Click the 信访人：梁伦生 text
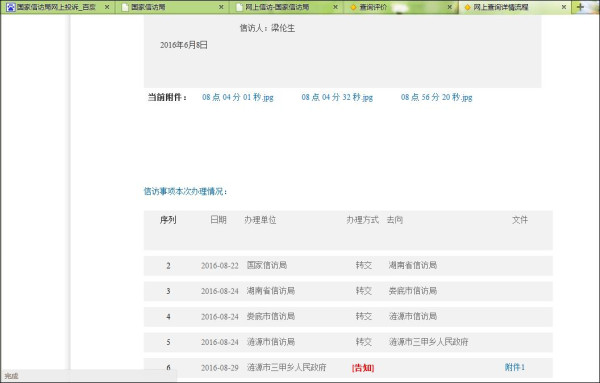 267,28
